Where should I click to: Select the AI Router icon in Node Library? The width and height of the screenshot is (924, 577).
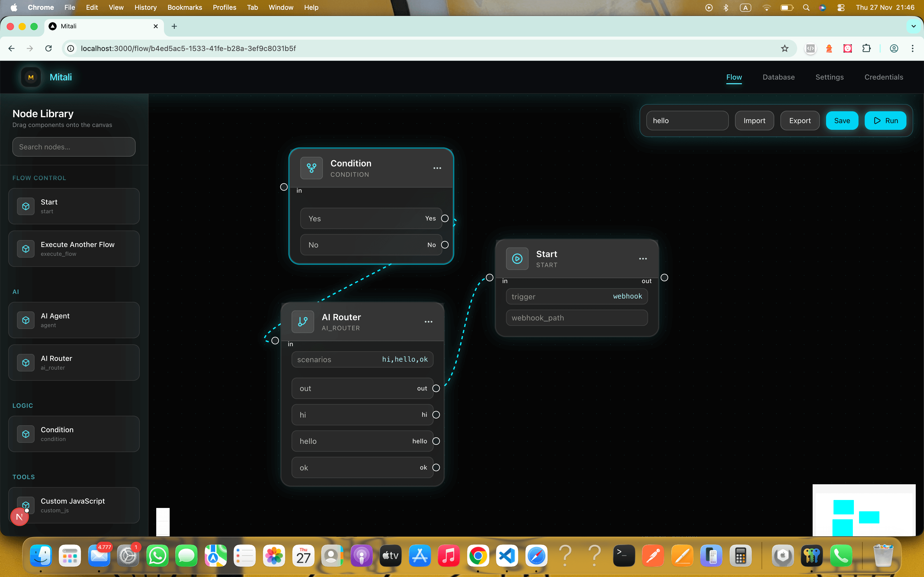[x=25, y=362]
